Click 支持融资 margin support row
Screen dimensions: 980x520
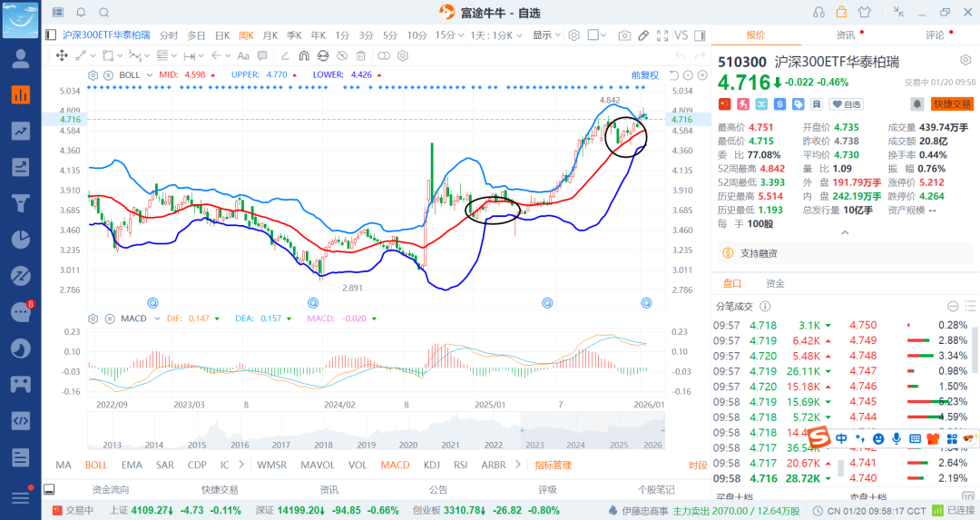[845, 254]
